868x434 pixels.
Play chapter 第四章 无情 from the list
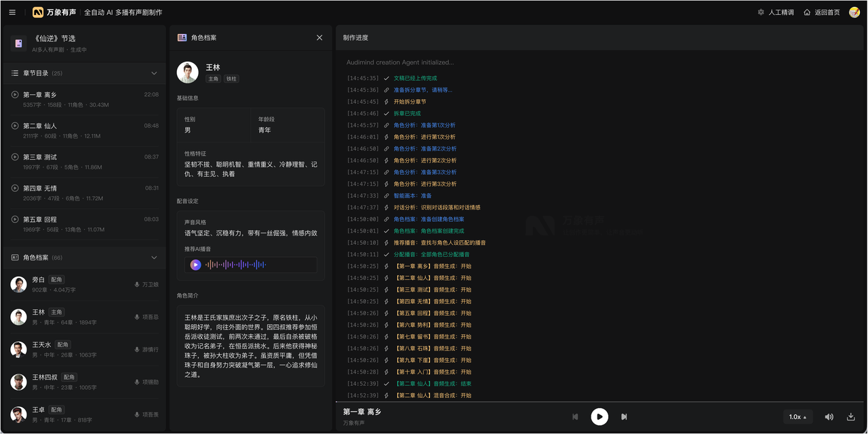click(x=15, y=189)
